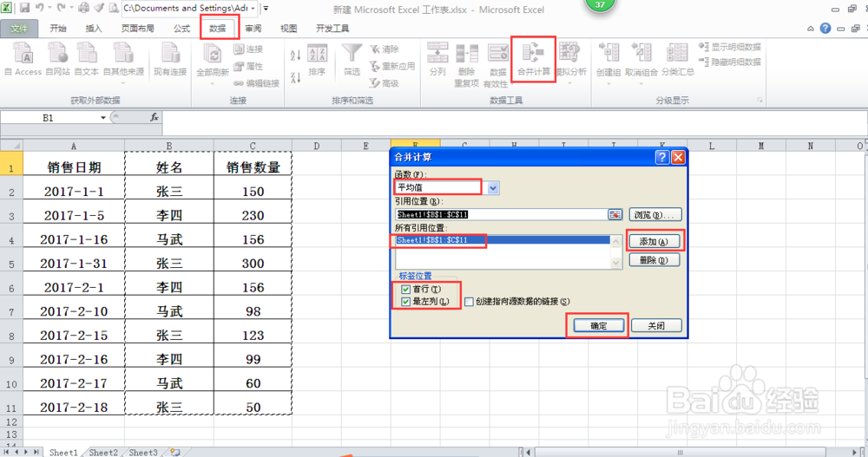Sort ascending A to Z

coord(295,55)
